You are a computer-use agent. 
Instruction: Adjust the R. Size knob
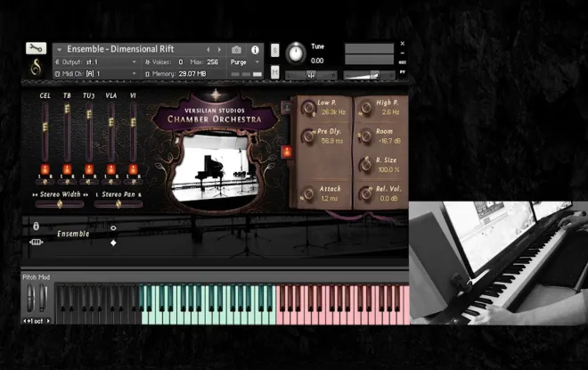coord(365,164)
